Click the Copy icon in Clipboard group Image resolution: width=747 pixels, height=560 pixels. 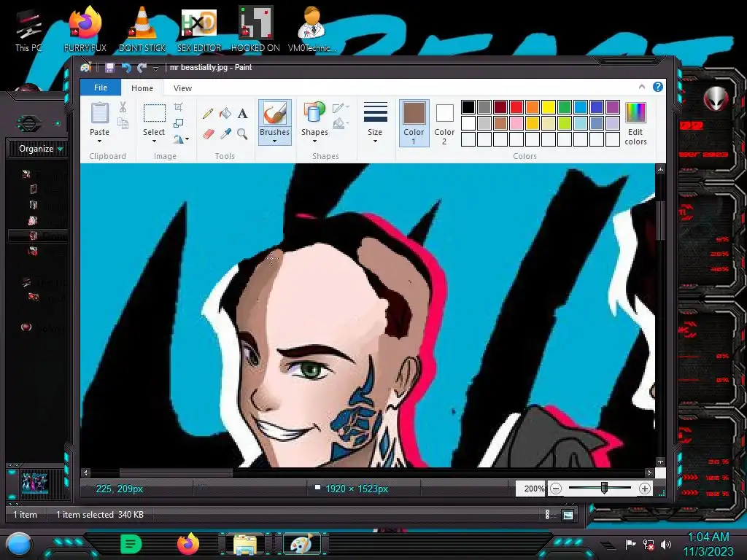pos(123,124)
